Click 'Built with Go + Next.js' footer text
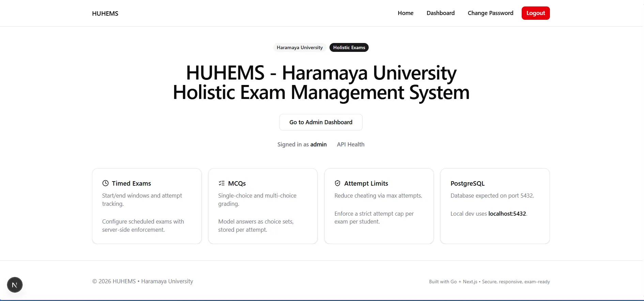 (453, 282)
